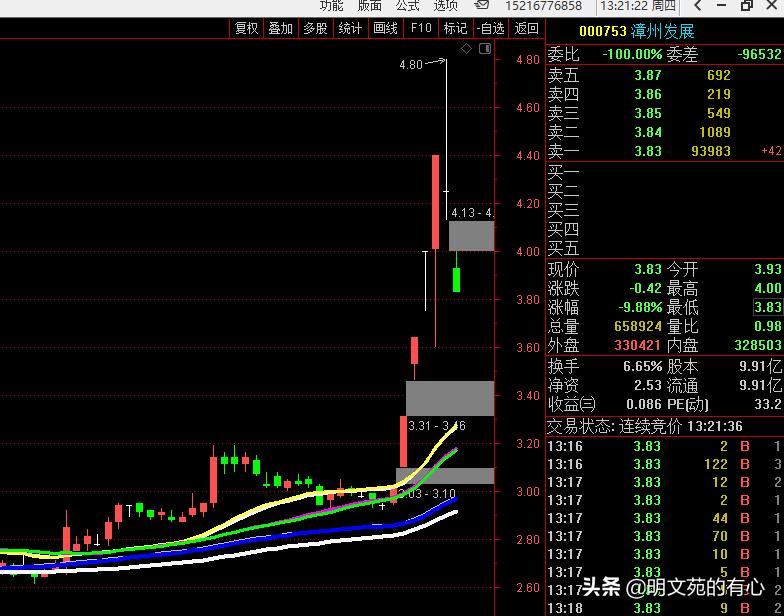Image resolution: width=784 pixels, height=616 pixels.
Task: Click the 外盘 value 330421
Action: tap(638, 345)
